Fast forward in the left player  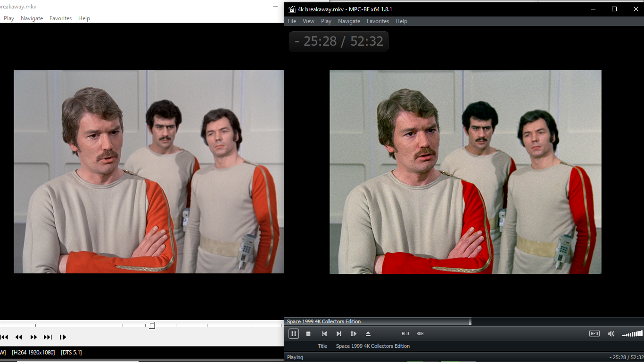(x=33, y=337)
